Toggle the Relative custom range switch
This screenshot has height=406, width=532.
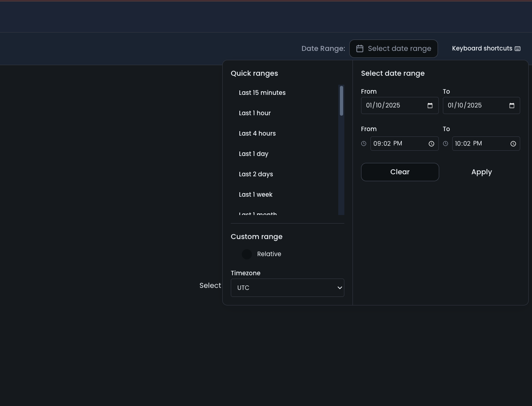tap(247, 254)
